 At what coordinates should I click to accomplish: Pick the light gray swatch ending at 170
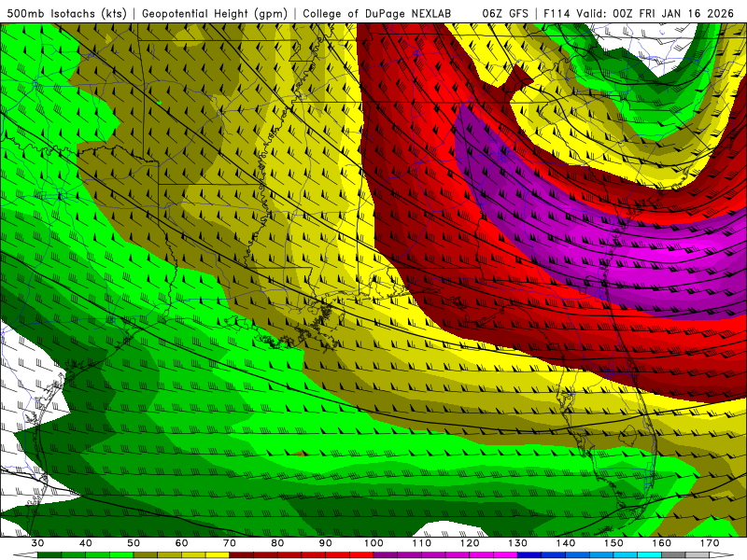(698, 555)
